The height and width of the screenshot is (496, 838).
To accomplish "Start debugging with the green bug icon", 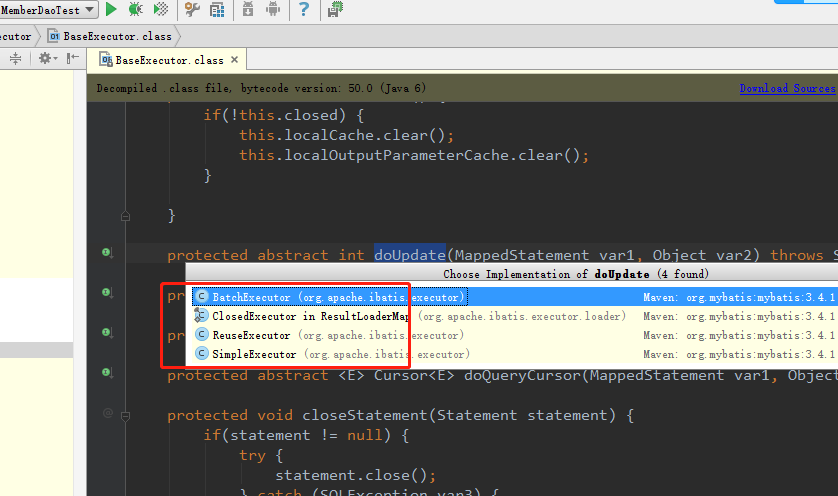I will pyautogui.click(x=136, y=9).
